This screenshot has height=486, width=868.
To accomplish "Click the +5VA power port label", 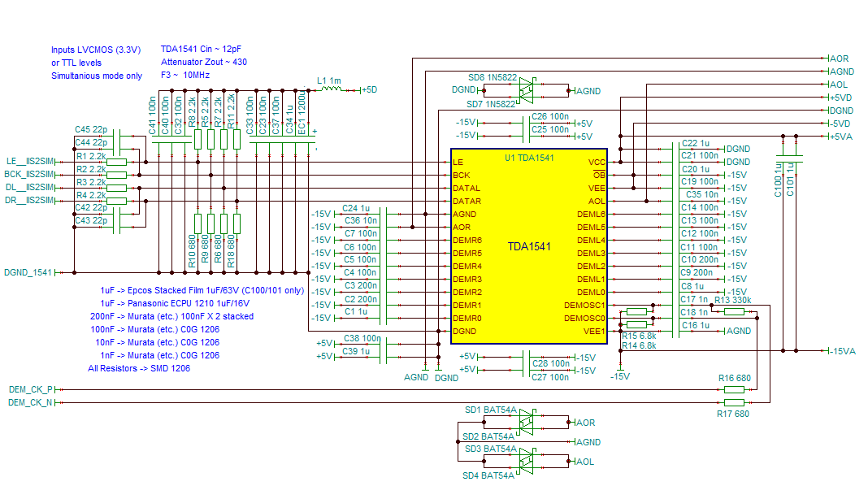I will 840,137.
